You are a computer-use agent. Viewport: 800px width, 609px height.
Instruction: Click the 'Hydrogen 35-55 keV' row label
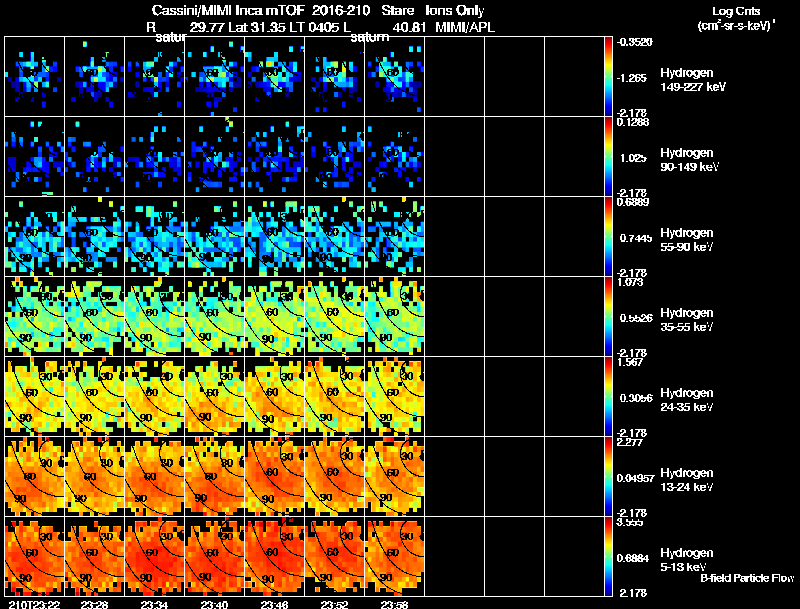(x=687, y=320)
